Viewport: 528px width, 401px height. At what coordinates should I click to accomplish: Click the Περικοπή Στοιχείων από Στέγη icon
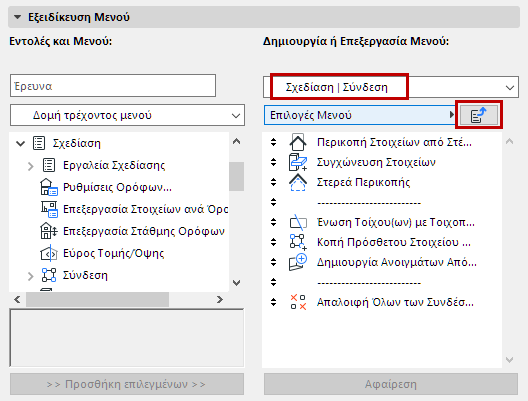298,142
